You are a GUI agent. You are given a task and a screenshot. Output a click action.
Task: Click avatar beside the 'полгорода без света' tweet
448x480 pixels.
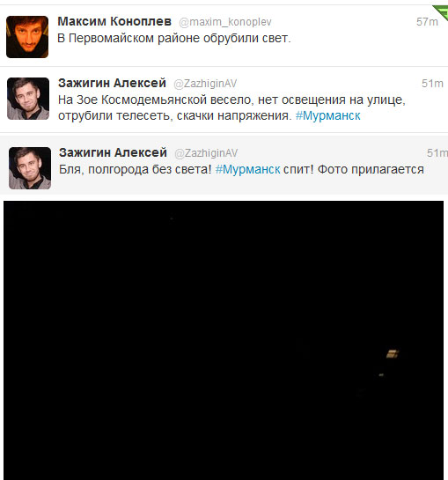coord(30,168)
